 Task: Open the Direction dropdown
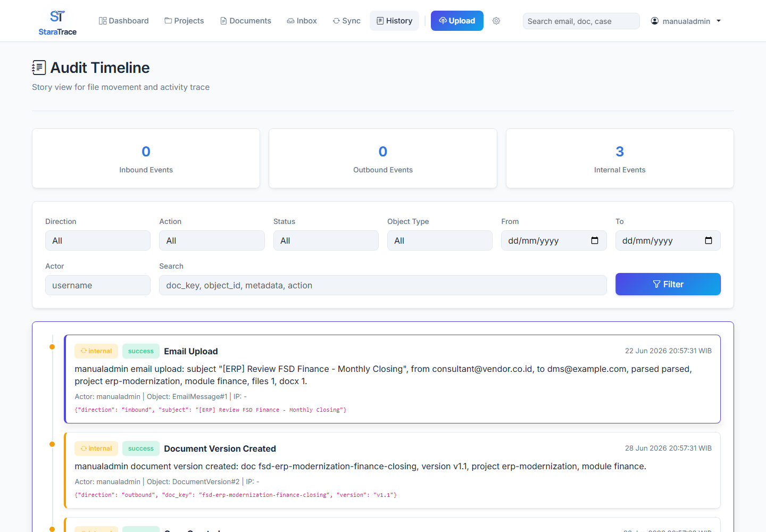point(98,240)
